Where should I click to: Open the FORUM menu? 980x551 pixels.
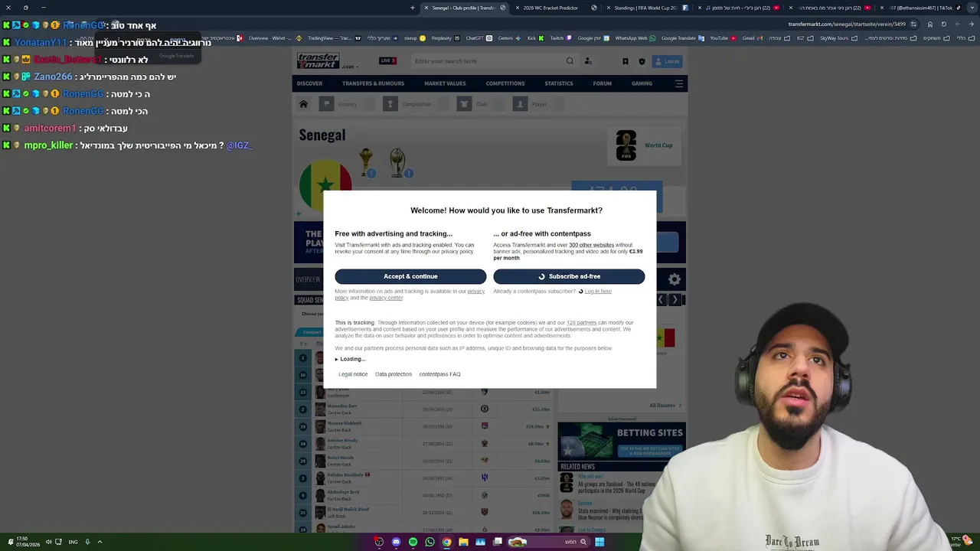pyautogui.click(x=603, y=83)
